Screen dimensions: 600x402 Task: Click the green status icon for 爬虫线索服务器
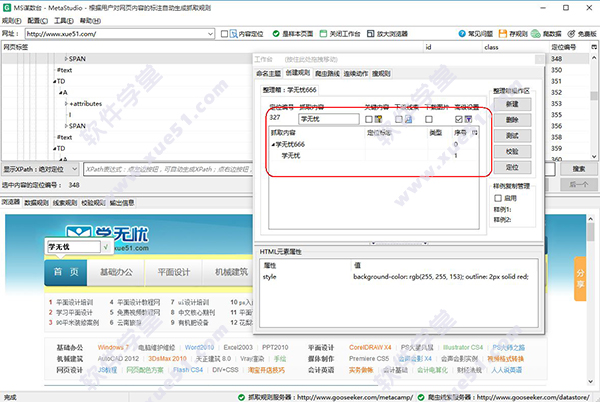421,397
